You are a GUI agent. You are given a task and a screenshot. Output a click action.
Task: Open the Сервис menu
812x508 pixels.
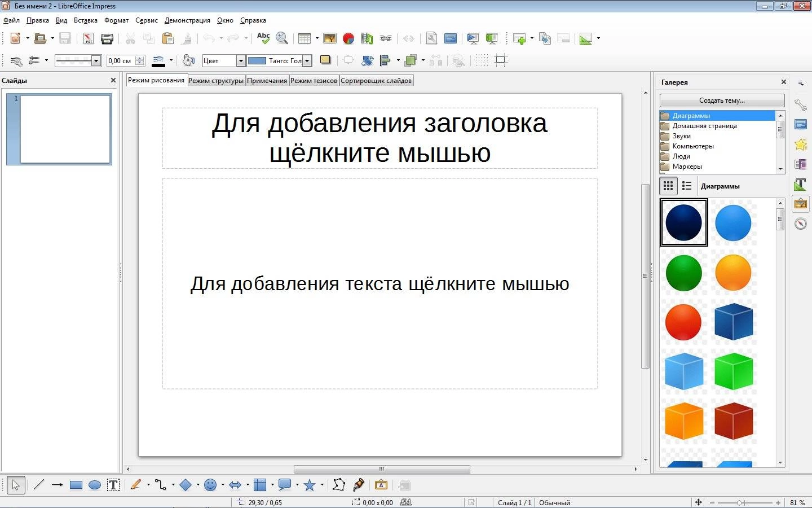coord(147,20)
